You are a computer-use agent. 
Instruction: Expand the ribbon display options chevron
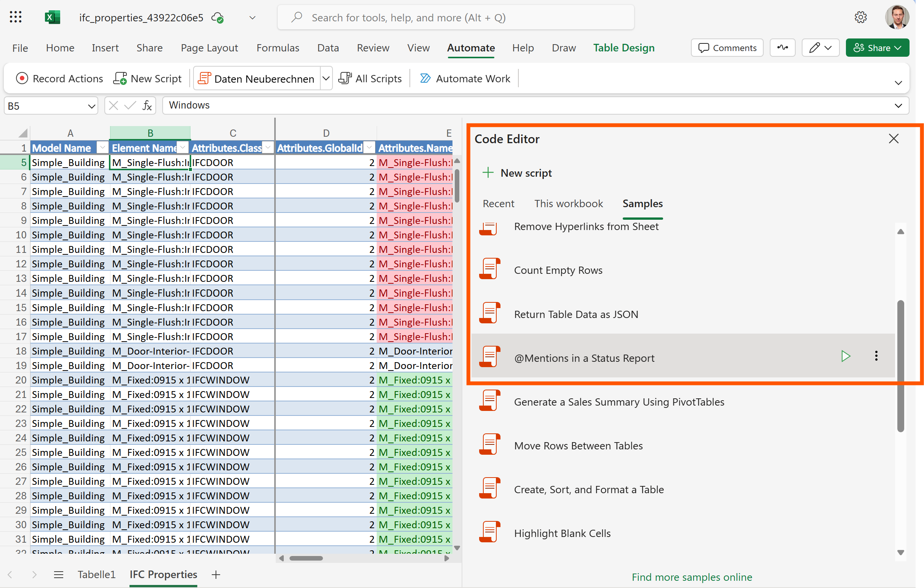click(898, 83)
